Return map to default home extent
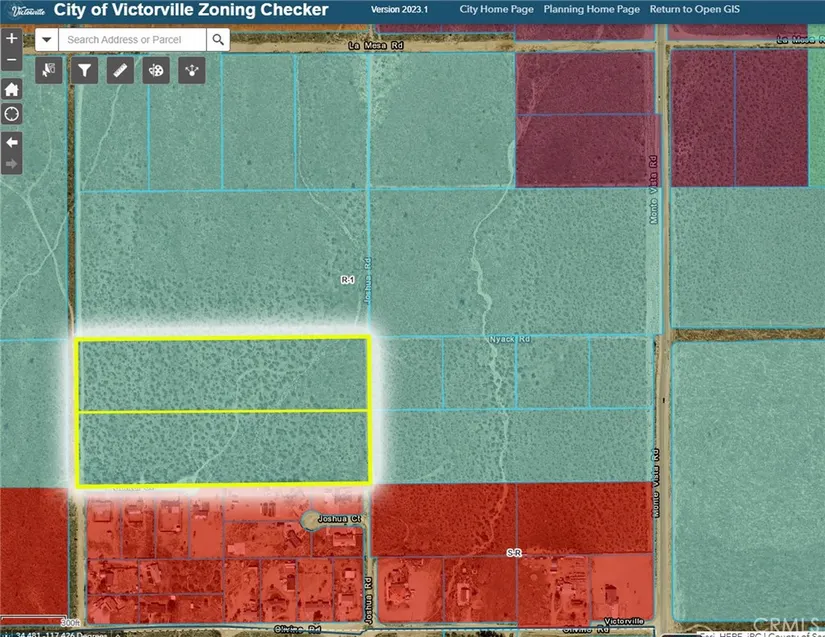The width and height of the screenshot is (825, 637). [x=12, y=89]
